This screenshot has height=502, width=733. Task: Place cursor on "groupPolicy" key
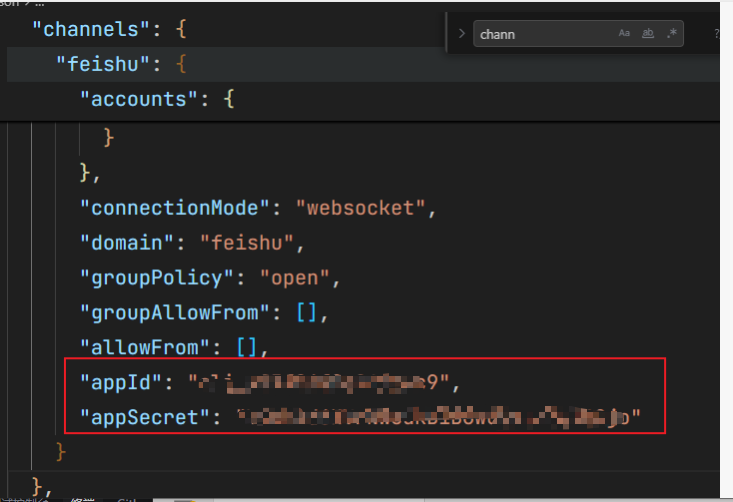(157, 278)
